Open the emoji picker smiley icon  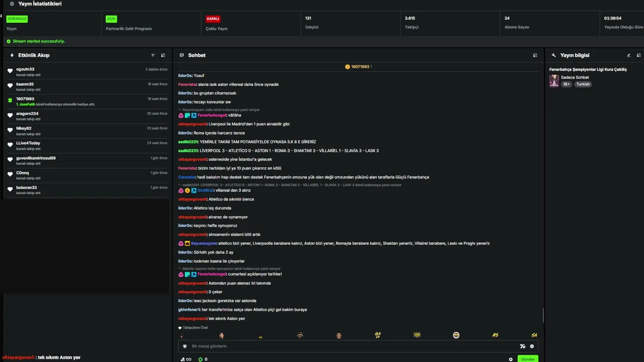click(x=532, y=346)
